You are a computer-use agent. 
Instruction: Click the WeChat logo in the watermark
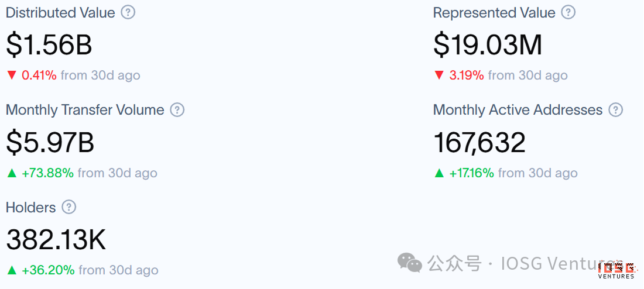pos(409,262)
